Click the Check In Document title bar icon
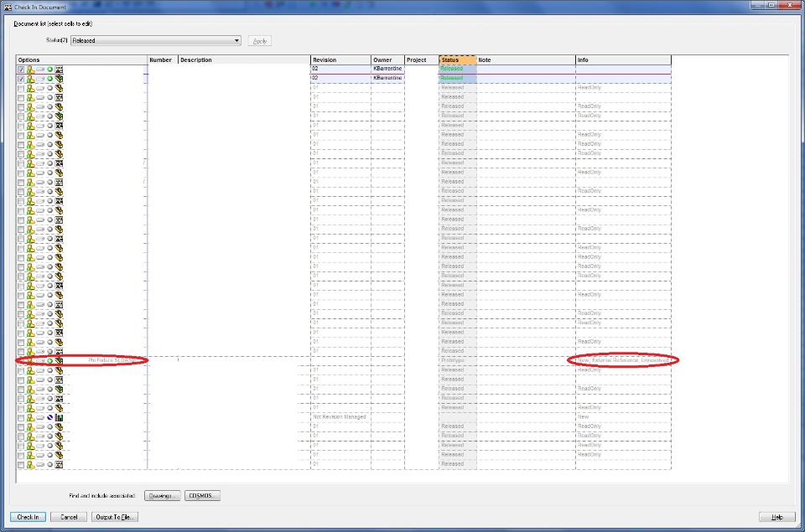The height and width of the screenshot is (532, 805). (x=8, y=8)
